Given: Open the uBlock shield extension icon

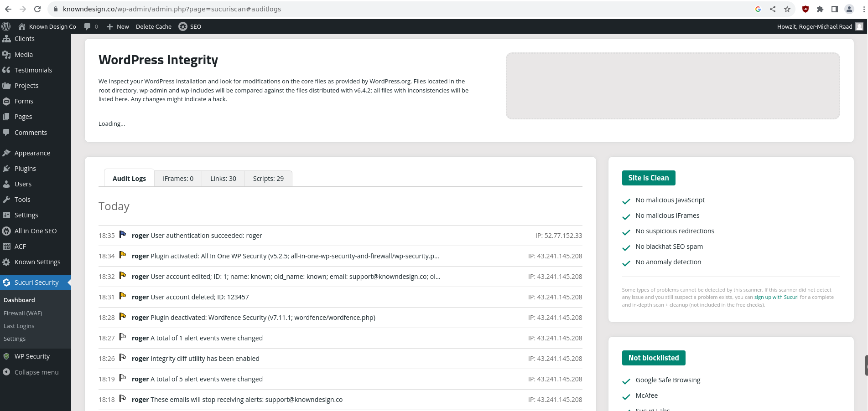Looking at the screenshot, I should pyautogui.click(x=806, y=9).
